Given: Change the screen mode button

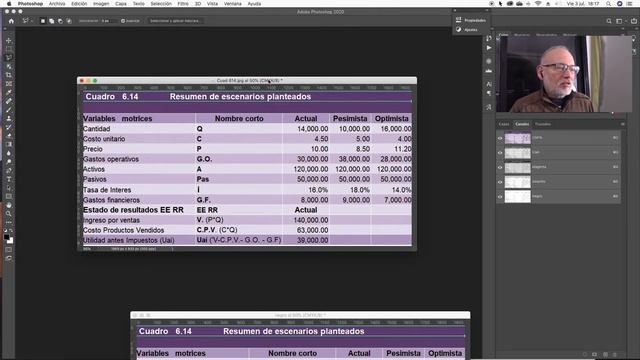Looking at the screenshot, I should coord(9,258).
